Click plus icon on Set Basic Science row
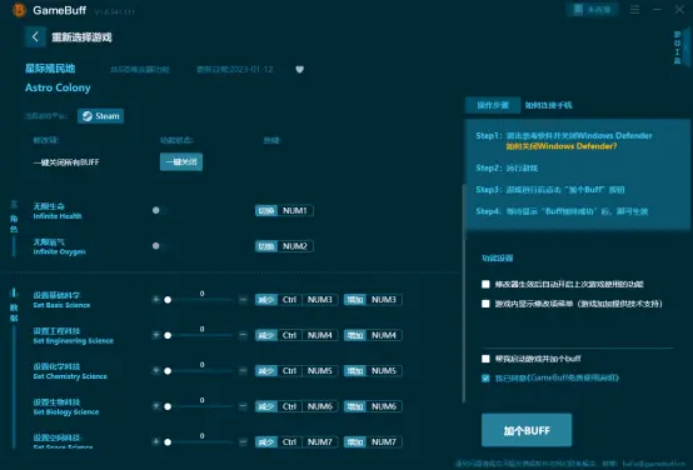The width and height of the screenshot is (693, 470). (156, 300)
